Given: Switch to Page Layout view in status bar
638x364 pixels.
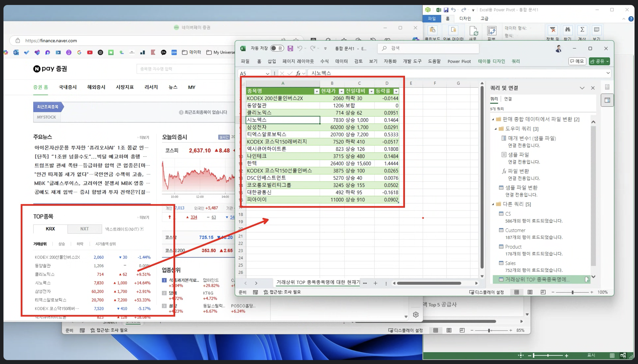Looking at the screenshot, I should (x=530, y=292).
